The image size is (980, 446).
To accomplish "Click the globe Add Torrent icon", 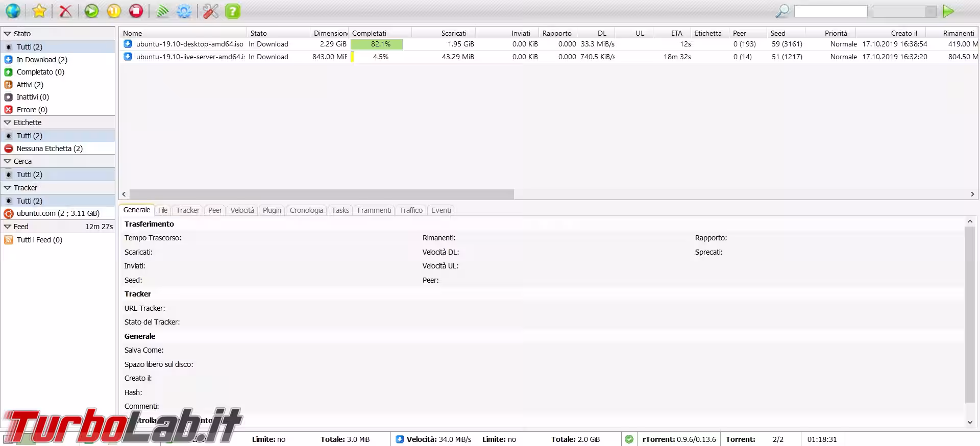I will [x=13, y=11].
